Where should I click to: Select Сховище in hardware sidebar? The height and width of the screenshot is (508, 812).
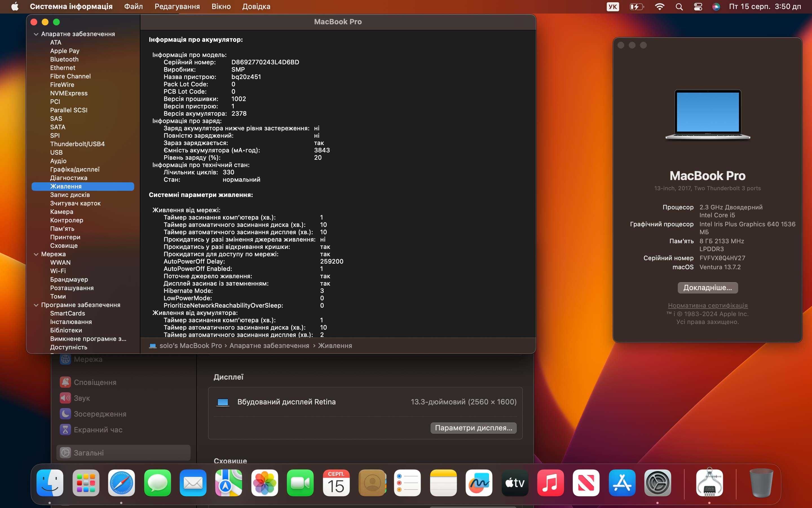(x=64, y=246)
